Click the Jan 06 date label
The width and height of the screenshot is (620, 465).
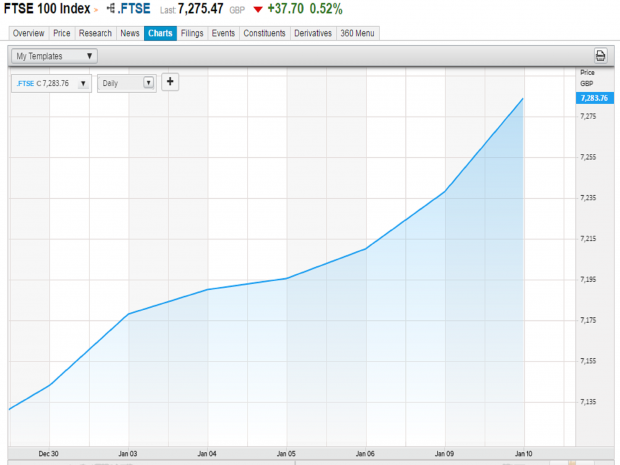coord(365,454)
